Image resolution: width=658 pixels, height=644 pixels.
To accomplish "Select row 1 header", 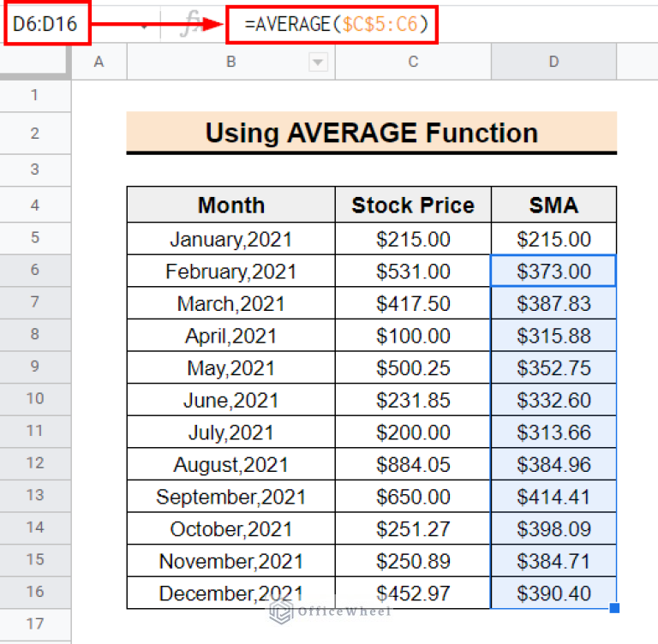I will [35, 96].
